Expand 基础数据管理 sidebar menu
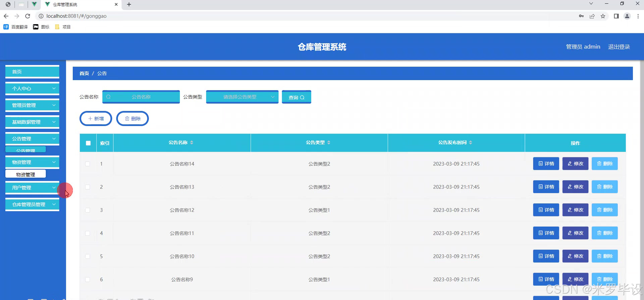The width and height of the screenshot is (644, 300). tap(32, 122)
